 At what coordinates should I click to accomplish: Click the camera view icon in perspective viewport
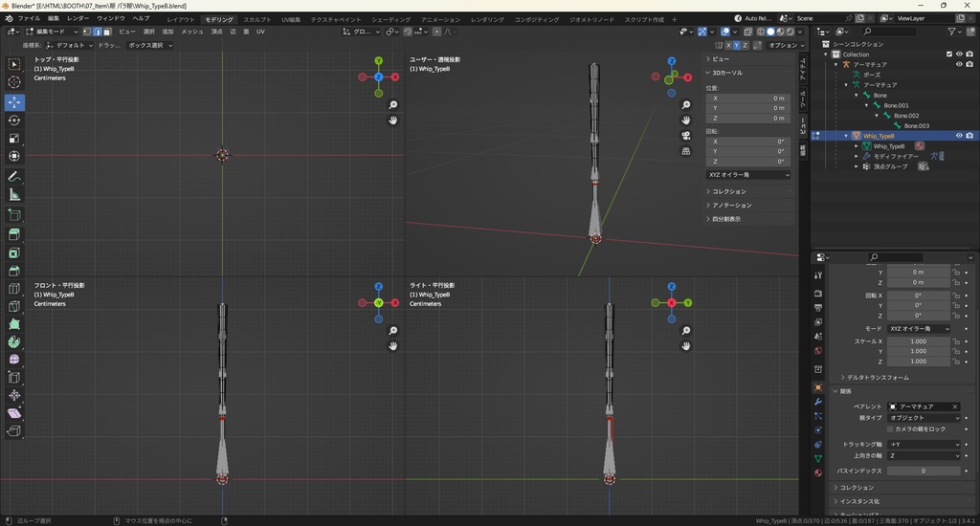pyautogui.click(x=686, y=136)
